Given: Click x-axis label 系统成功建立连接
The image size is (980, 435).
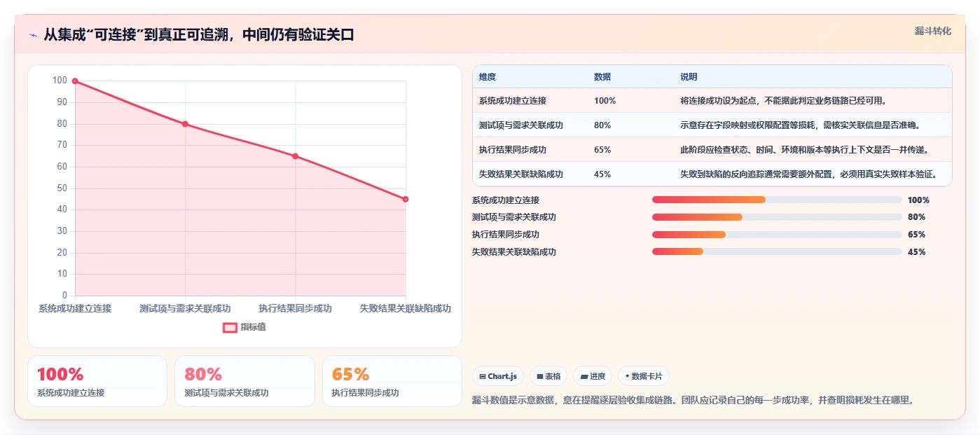Looking at the screenshot, I should tap(75, 308).
